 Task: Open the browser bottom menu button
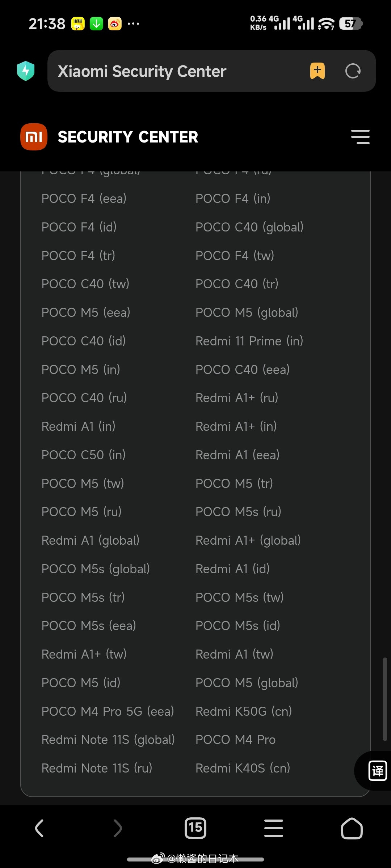[x=274, y=828]
